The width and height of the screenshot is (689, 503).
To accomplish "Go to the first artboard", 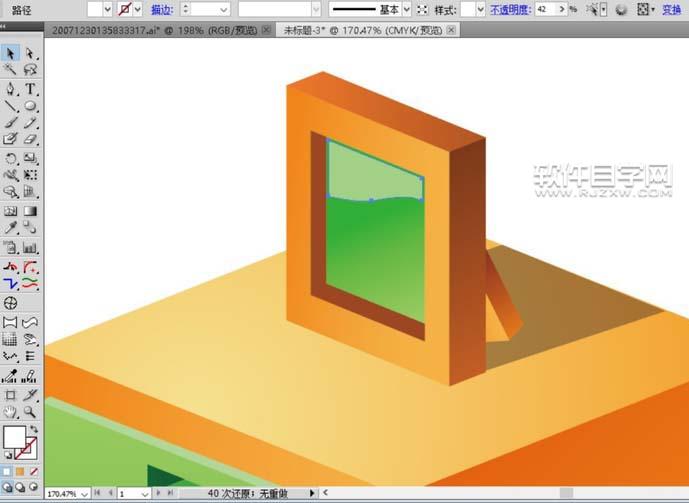I will pyautogui.click(x=97, y=493).
